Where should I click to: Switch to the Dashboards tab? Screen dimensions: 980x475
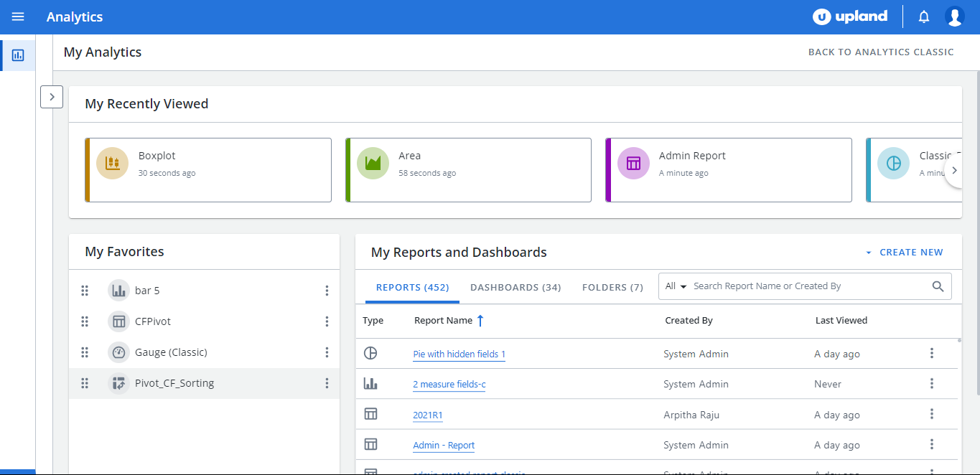[515, 287]
